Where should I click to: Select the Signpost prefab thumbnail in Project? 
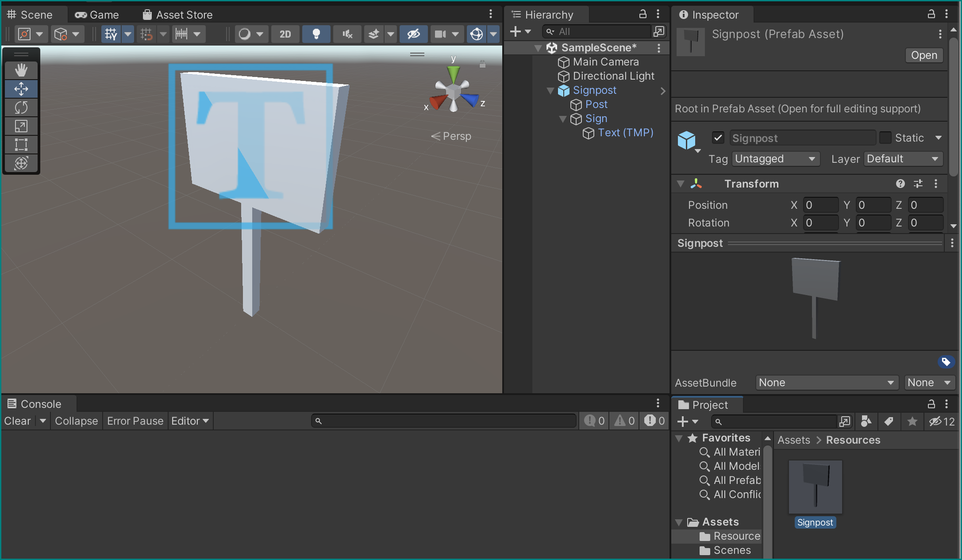tap(815, 487)
